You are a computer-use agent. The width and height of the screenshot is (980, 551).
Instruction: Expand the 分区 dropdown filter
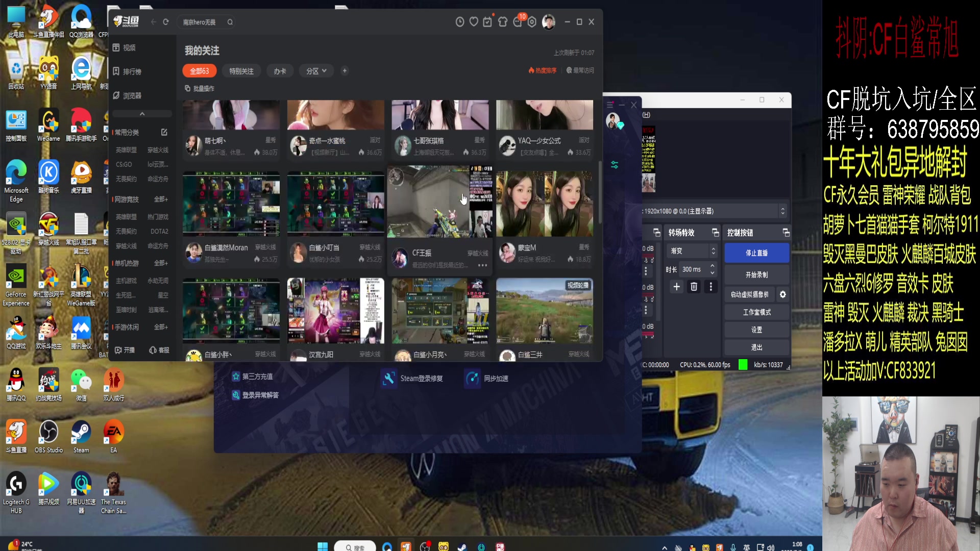[316, 71]
